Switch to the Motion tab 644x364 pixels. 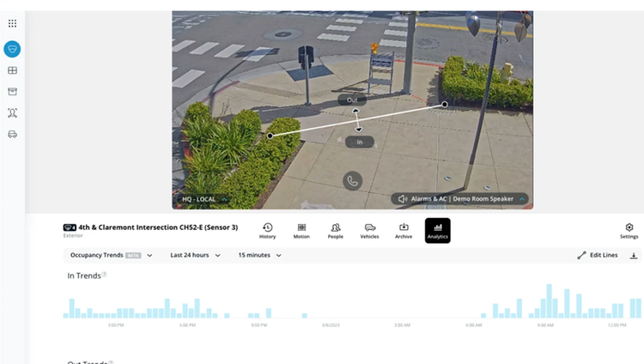[301, 230]
